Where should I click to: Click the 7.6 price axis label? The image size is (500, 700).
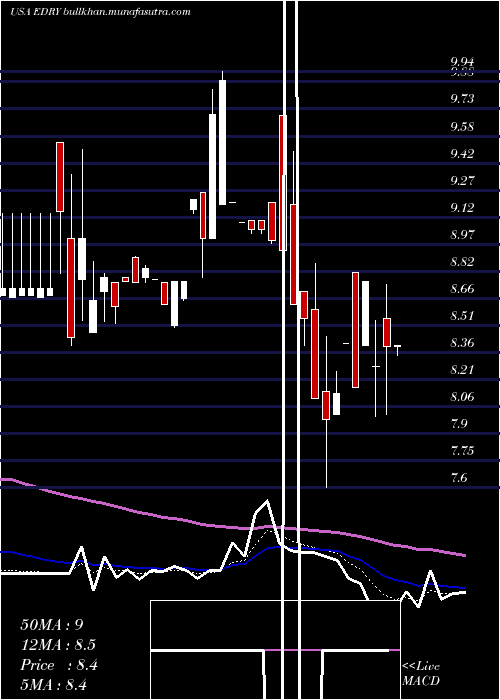point(458,478)
